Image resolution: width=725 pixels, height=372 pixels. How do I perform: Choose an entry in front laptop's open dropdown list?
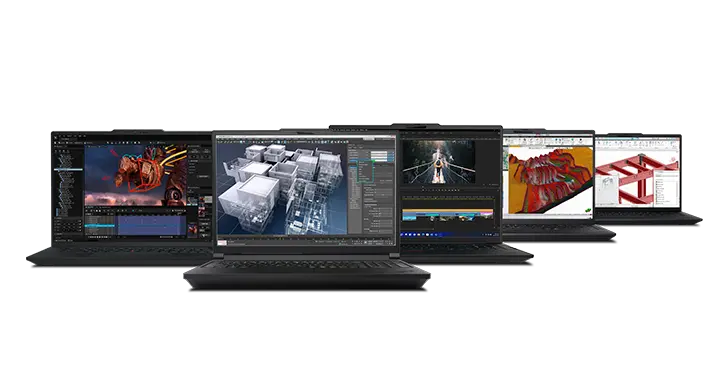coord(365,171)
